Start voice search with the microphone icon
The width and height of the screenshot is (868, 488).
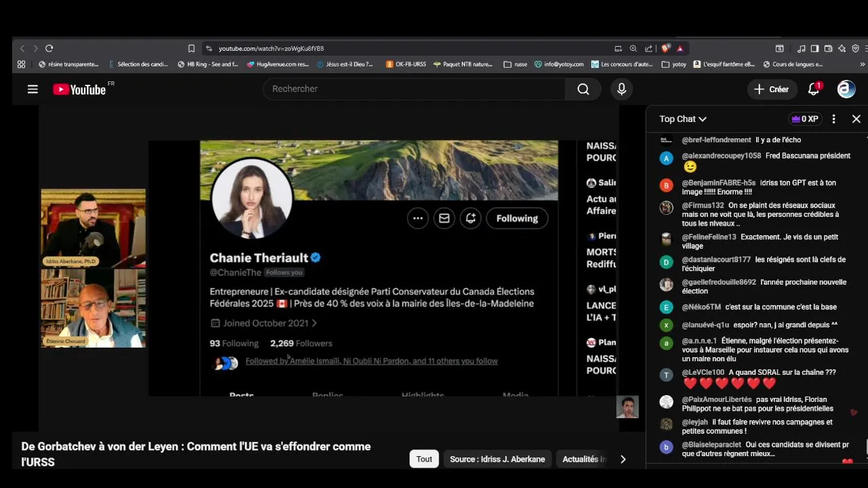621,89
